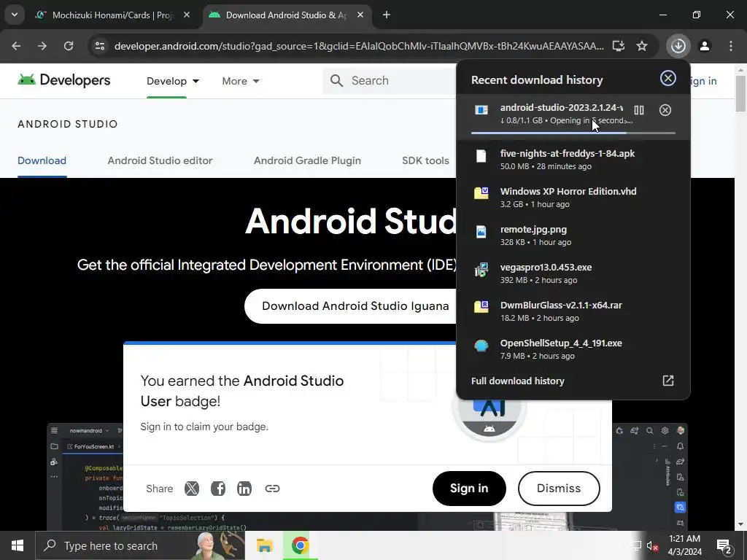
Task: Copy badge share link icon
Action: (272, 489)
